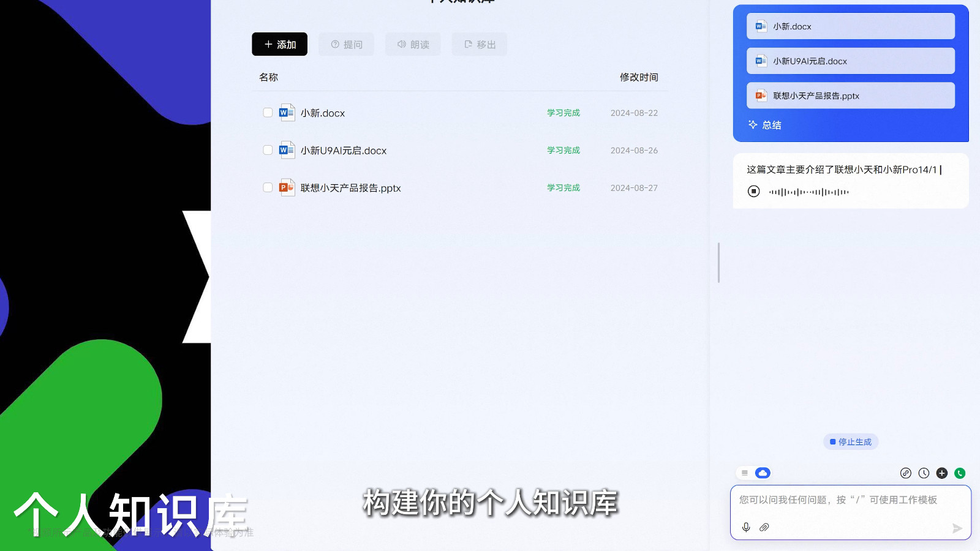Tick the checkbox for 小新.docx
This screenshot has width=980, height=551.
[268, 113]
